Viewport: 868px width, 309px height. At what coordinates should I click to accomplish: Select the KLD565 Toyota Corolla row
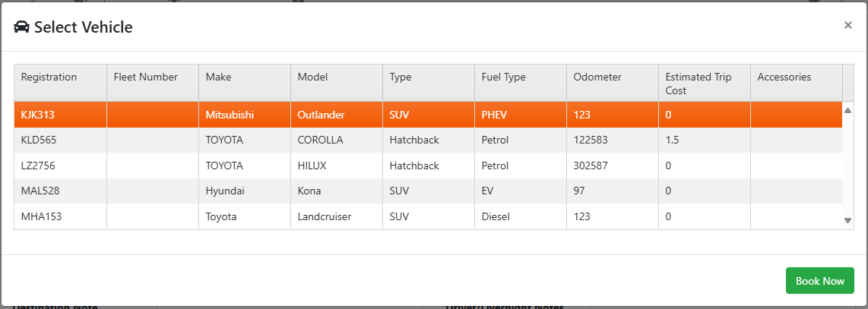point(428,140)
